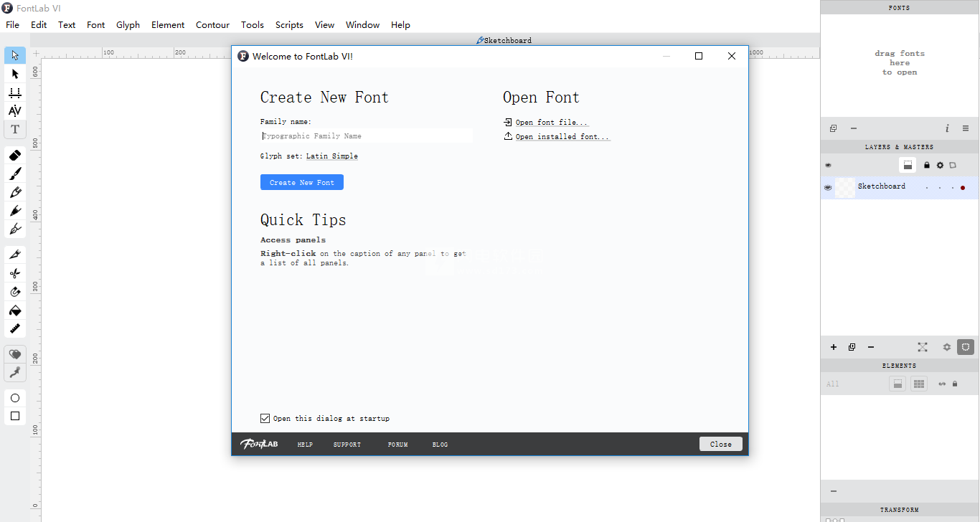980x522 pixels.
Task: Click the info 'i' icon in Fonts panel
Action: 947,128
